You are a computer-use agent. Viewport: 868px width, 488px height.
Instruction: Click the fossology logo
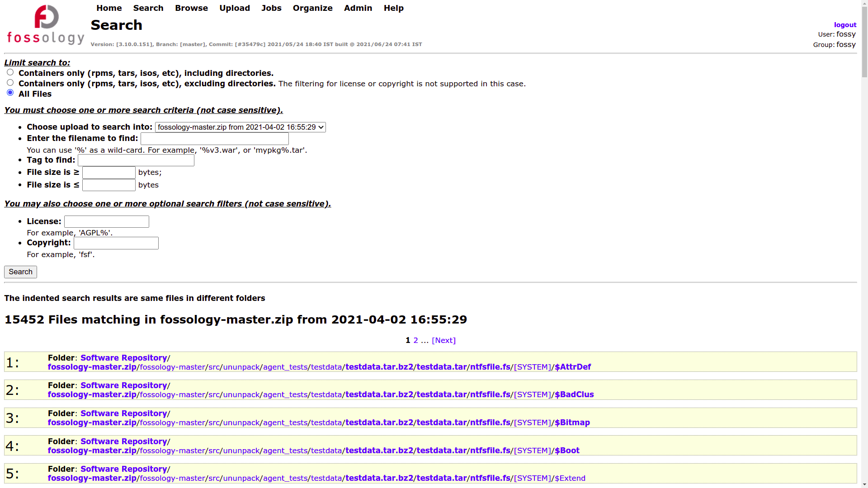(45, 25)
